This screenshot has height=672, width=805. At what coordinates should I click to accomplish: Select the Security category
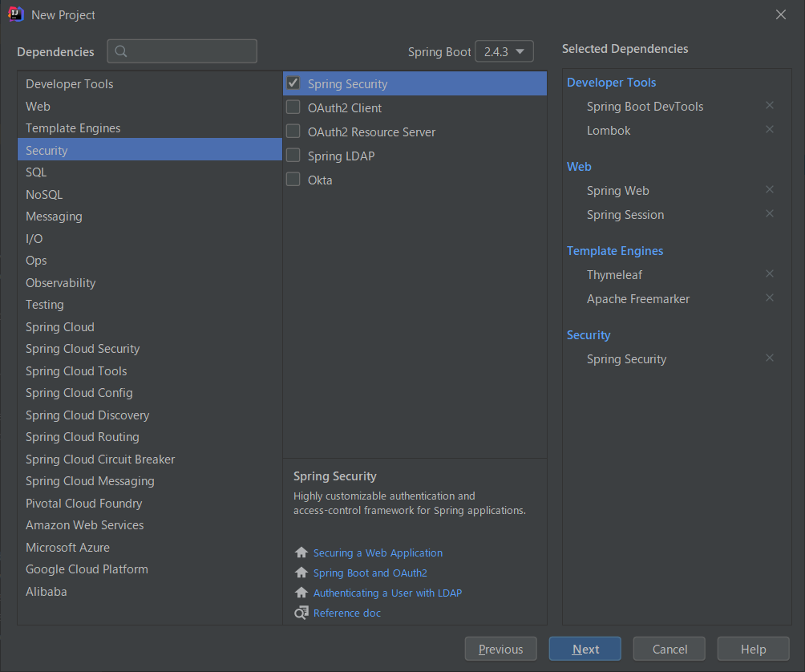[150, 150]
